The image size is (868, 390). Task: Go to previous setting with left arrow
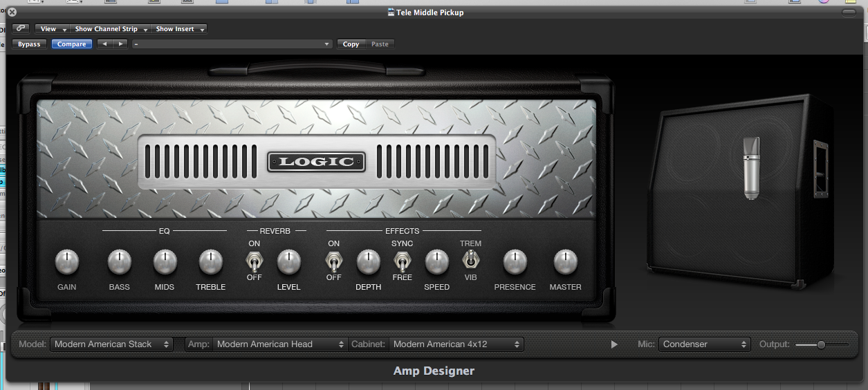pyautogui.click(x=104, y=44)
